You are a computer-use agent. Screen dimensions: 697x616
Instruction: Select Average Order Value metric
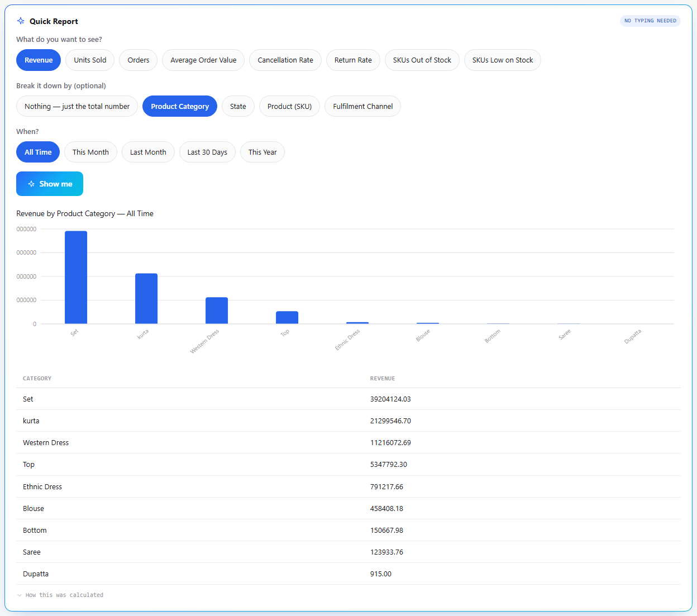click(x=203, y=60)
